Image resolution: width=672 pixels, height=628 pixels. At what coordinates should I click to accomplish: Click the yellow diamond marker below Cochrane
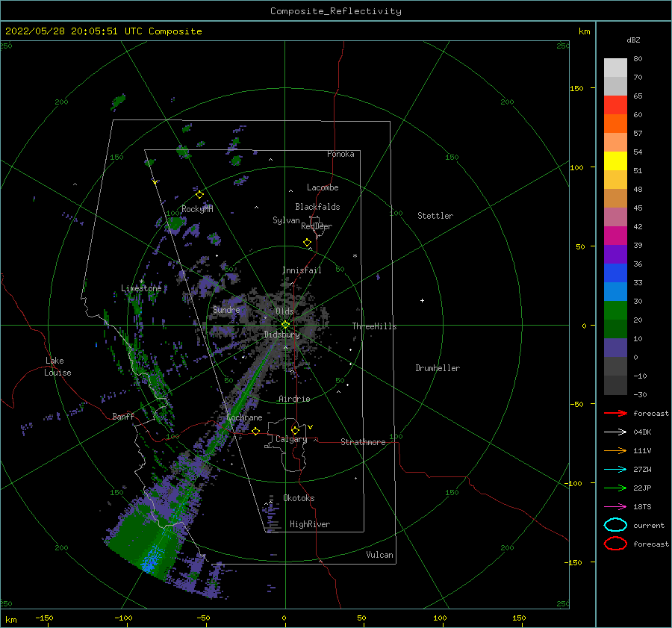click(x=255, y=431)
